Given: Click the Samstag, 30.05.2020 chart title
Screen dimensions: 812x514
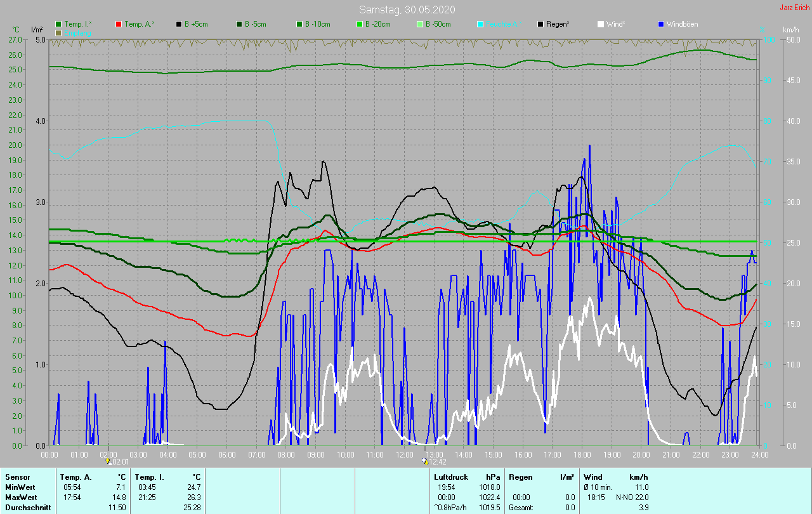Looking at the screenshot, I should (407, 10).
